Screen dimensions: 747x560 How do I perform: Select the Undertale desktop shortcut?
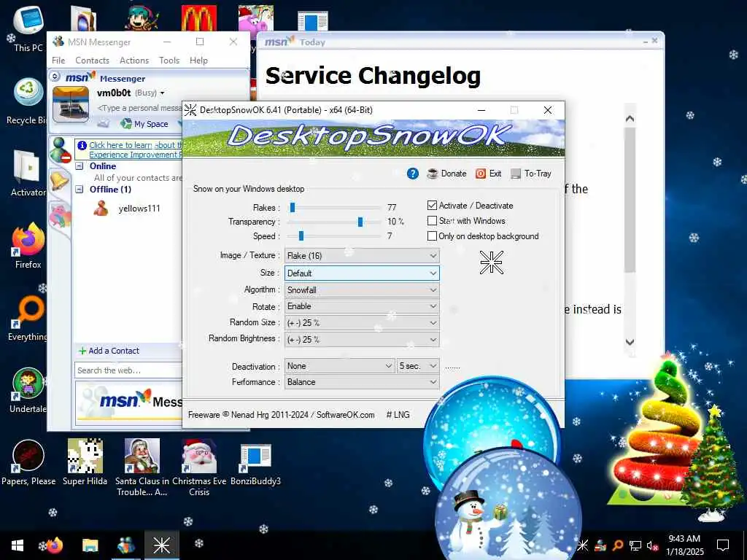click(28, 392)
